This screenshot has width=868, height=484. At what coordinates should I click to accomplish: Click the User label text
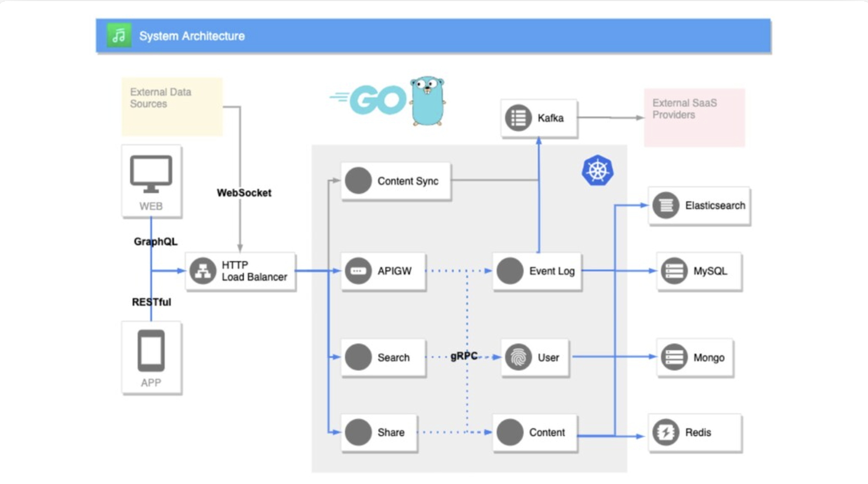(x=548, y=358)
